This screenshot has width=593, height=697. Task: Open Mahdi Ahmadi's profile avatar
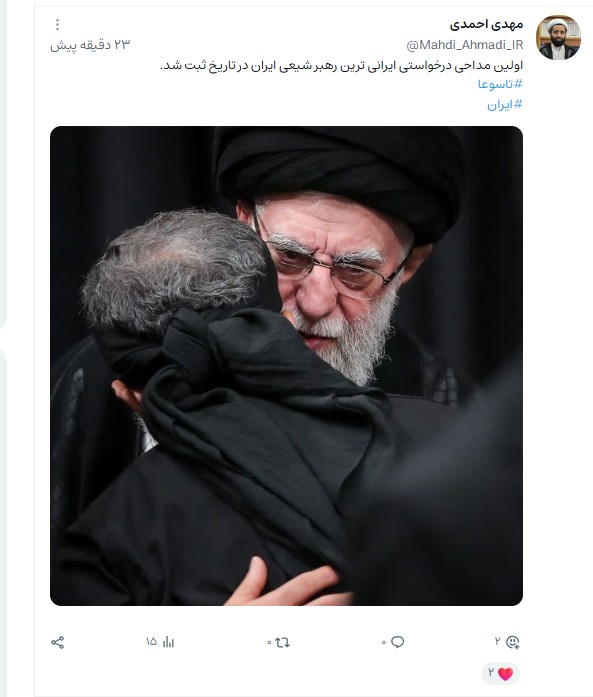558,37
